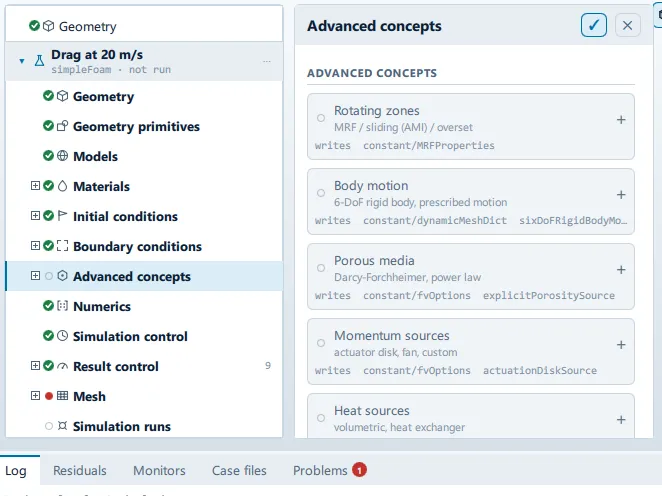This screenshot has height=496, width=662.
Task: Click the droplet icon next to Materials
Action: point(62,186)
